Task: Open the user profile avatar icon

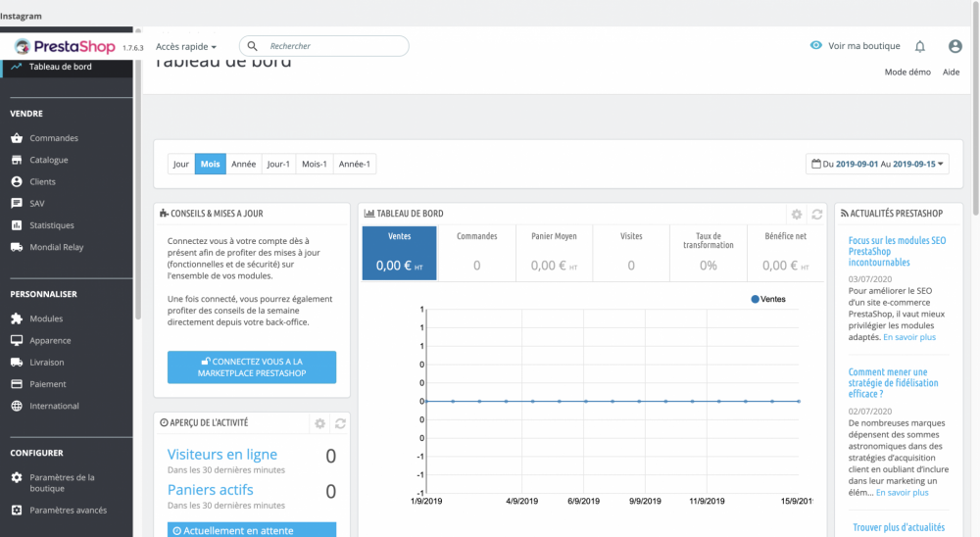Action: pyautogui.click(x=955, y=46)
